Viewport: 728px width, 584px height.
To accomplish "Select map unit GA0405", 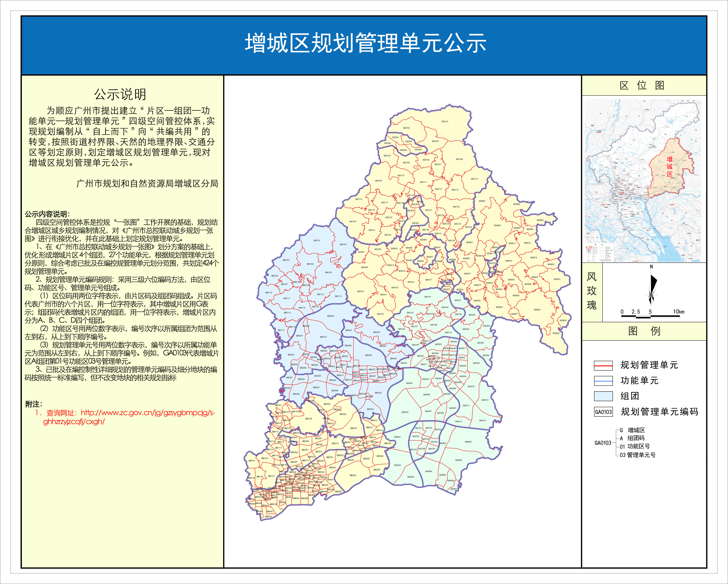I will point(427,395).
